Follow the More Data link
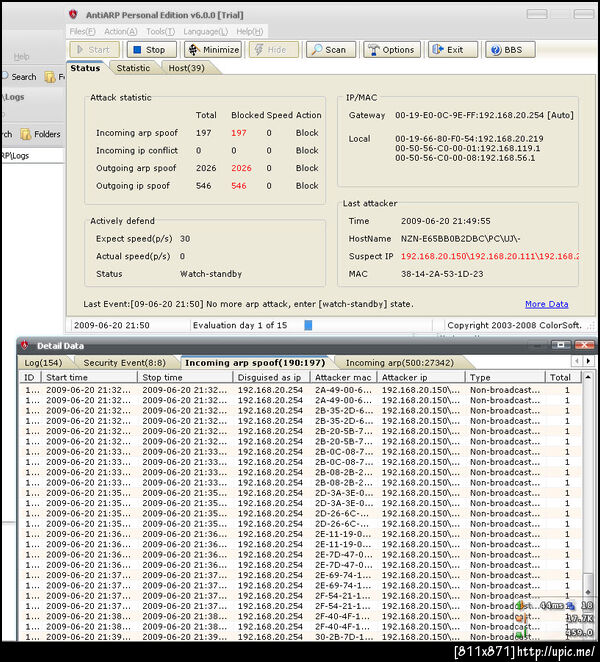The width and height of the screenshot is (600, 662). click(546, 304)
